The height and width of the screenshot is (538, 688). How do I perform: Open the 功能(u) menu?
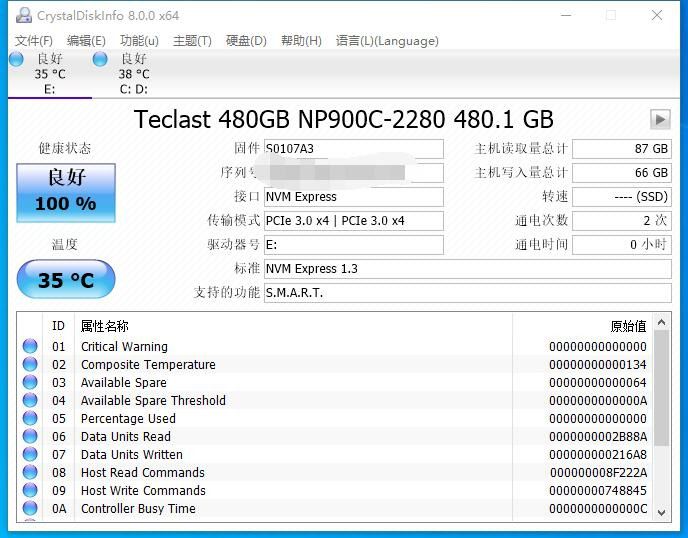pyautogui.click(x=139, y=41)
